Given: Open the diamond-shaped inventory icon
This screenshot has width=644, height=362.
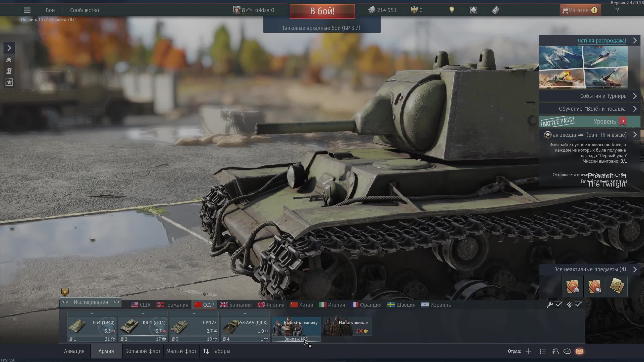Looking at the screenshot, I should click(473, 10).
